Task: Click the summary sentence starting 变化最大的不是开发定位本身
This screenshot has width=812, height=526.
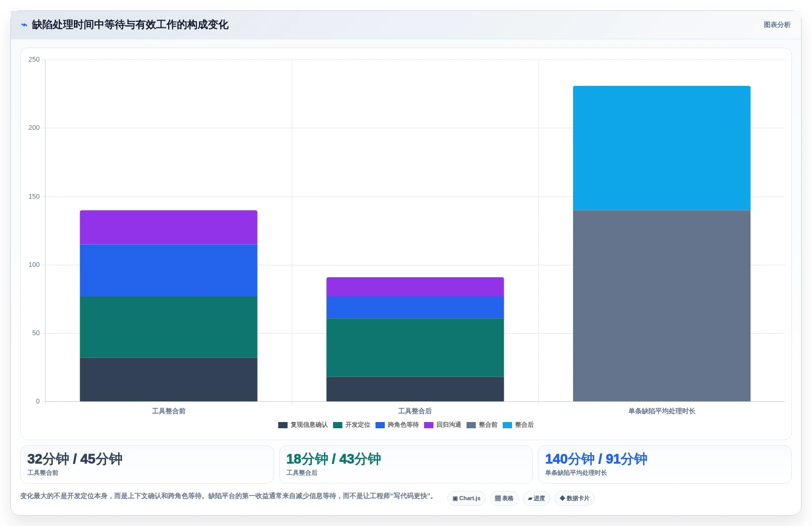Action: pos(227,496)
